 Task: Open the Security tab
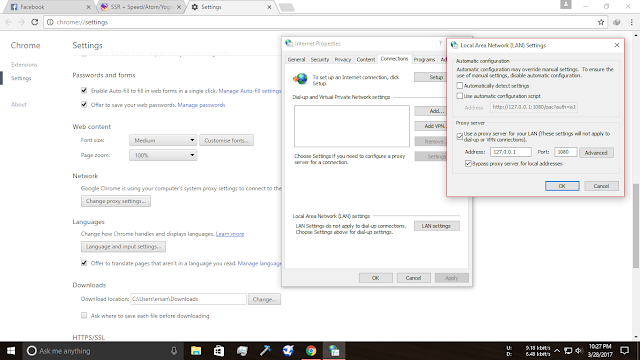pyautogui.click(x=320, y=60)
